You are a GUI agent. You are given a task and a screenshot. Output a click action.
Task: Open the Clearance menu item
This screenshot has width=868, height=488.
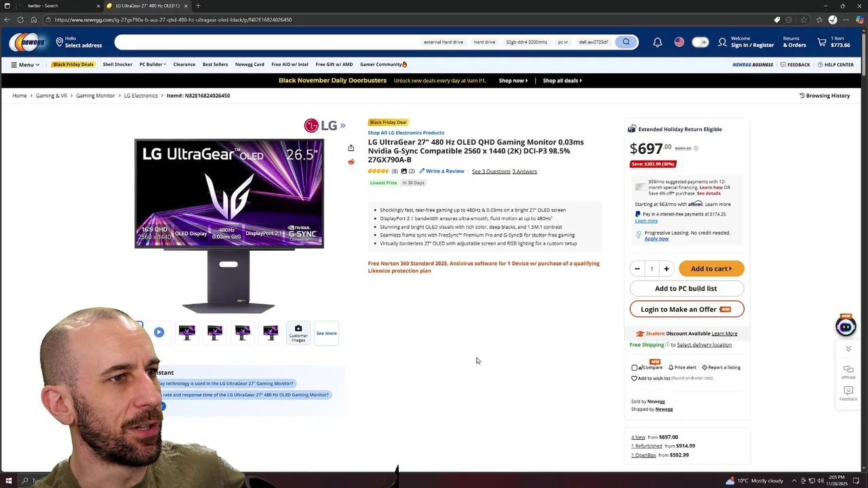click(184, 64)
